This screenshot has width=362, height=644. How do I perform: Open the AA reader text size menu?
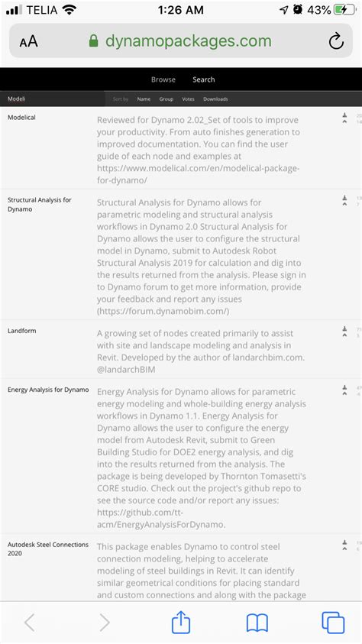tap(28, 41)
